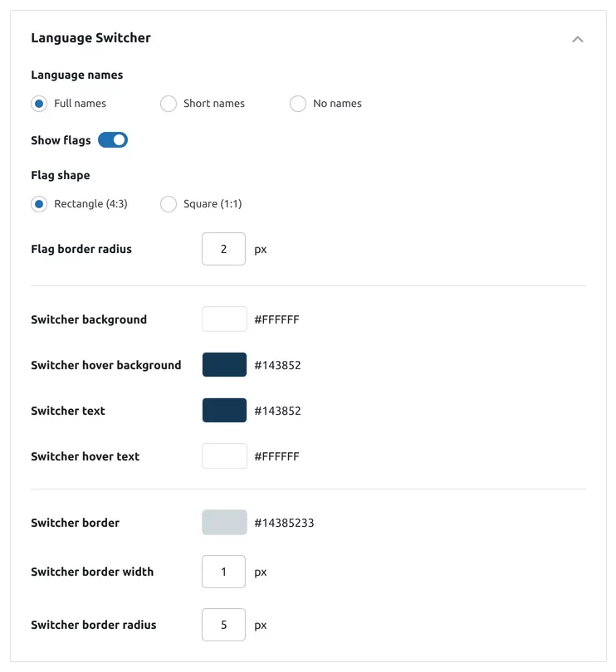The width and height of the screenshot is (616, 672).
Task: Click the Flag border radius label
Action: [81, 250]
